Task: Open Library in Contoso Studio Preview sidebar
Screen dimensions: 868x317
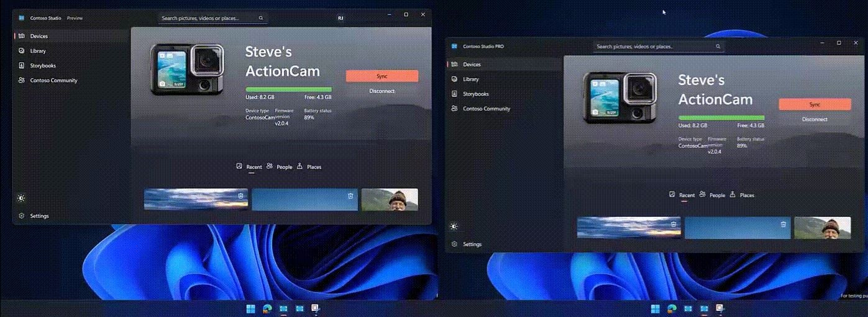Action: (38, 51)
